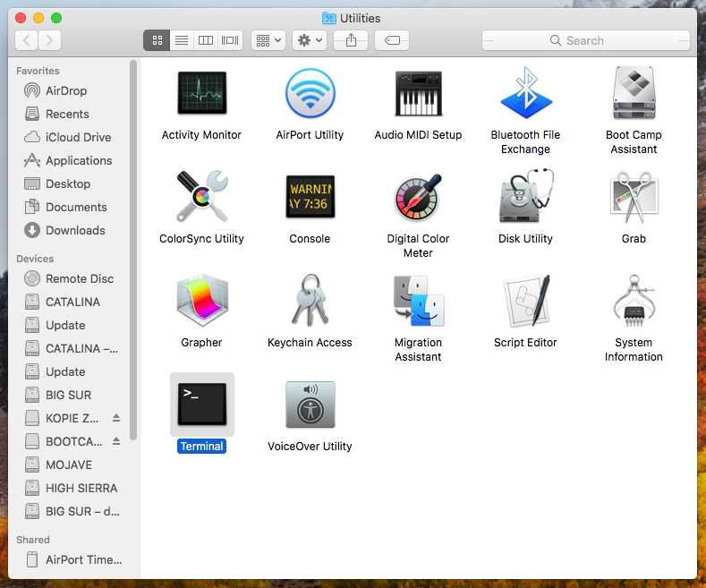Click the Edit Tags toolbar button

tap(392, 40)
